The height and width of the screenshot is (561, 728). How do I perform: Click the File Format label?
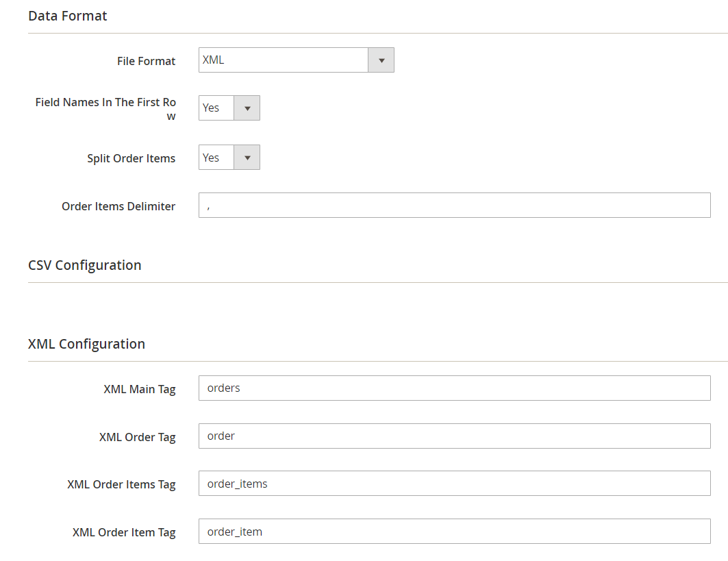coord(147,61)
